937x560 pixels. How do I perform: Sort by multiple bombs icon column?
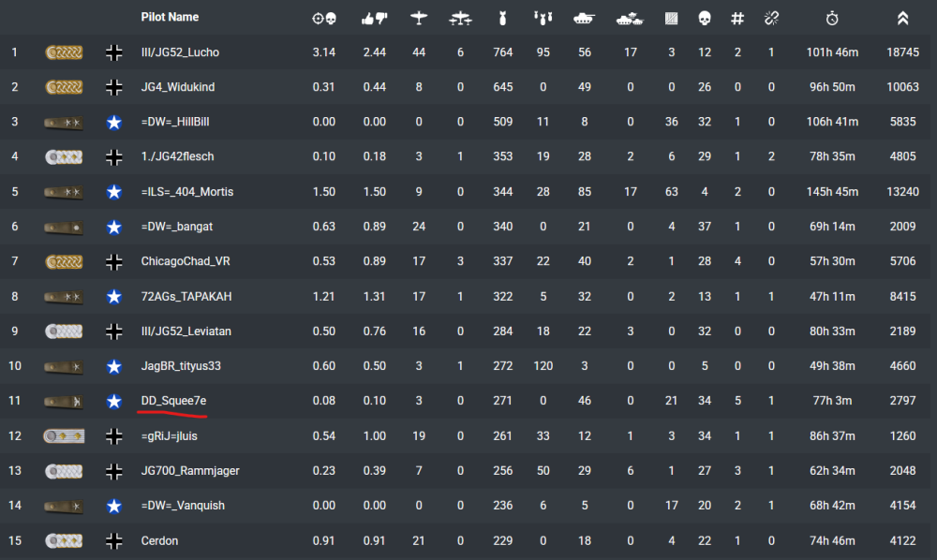tap(543, 18)
